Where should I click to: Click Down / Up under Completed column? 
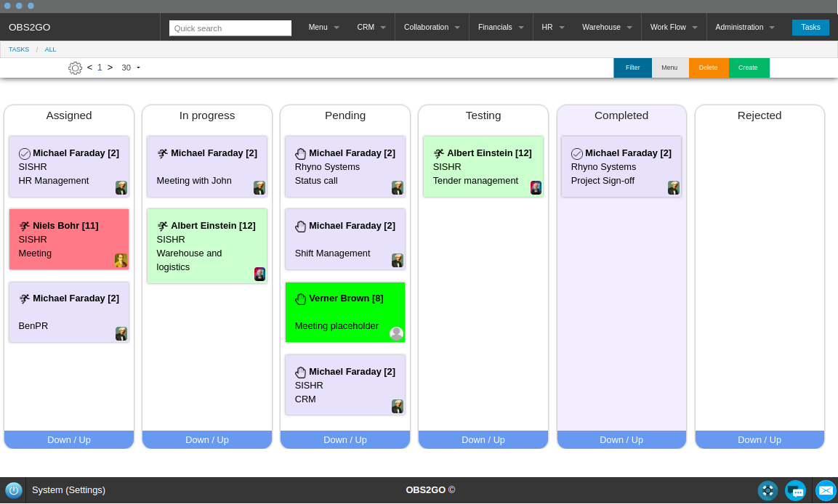pos(621,440)
